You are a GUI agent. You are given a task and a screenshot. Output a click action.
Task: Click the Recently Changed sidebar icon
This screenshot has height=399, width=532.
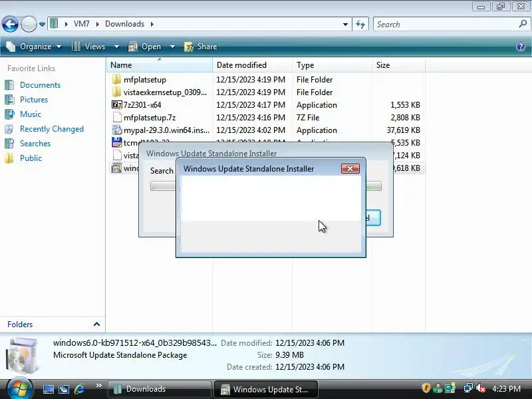9,128
